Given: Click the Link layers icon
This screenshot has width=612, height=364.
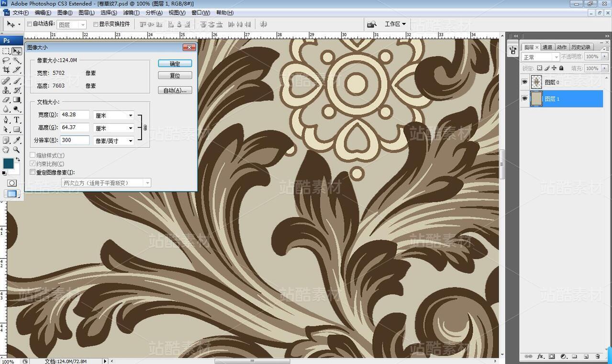Looking at the screenshot, I should click(x=528, y=356).
